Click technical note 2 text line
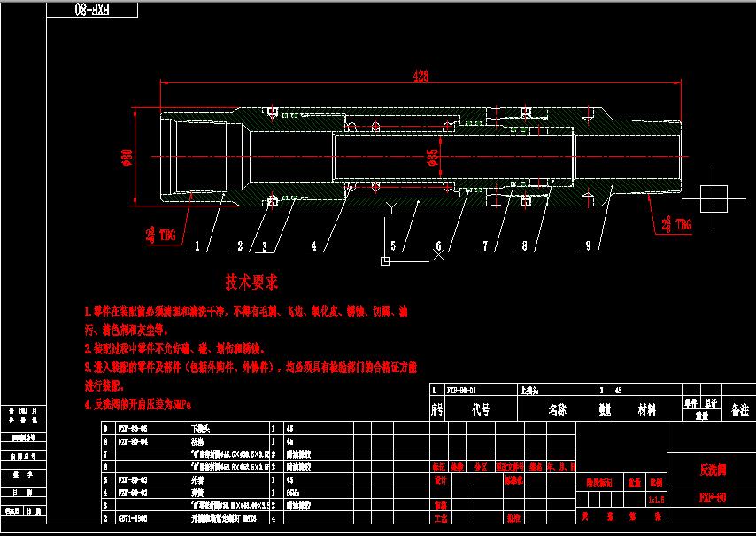756x536 pixels. pyautogui.click(x=174, y=348)
